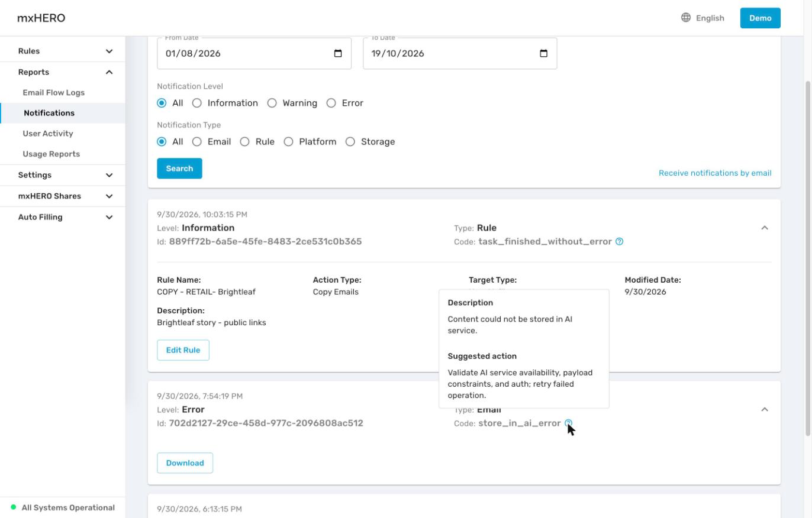Select the Platform notification type radio
The width and height of the screenshot is (812, 518).
click(289, 142)
